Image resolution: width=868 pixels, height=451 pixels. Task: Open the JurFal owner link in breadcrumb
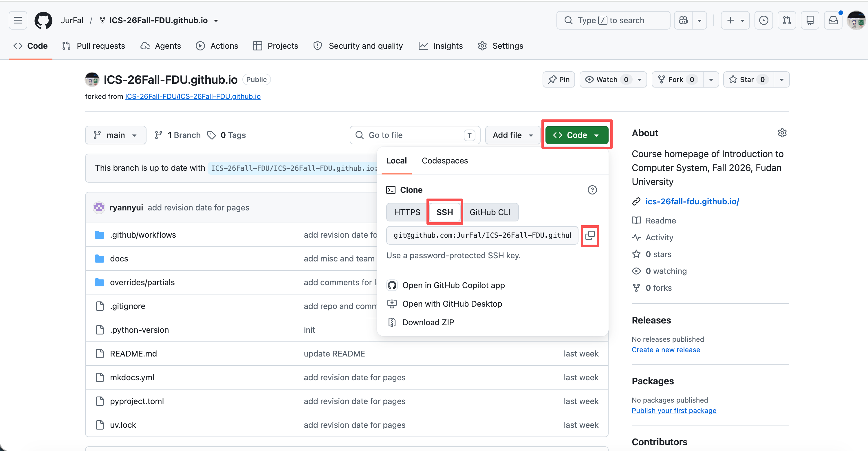coord(72,21)
